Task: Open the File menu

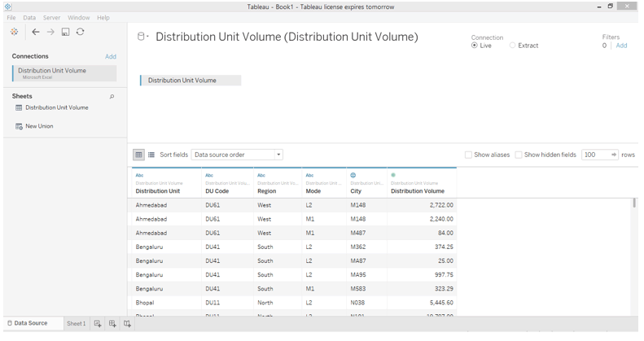Action: click(11, 18)
